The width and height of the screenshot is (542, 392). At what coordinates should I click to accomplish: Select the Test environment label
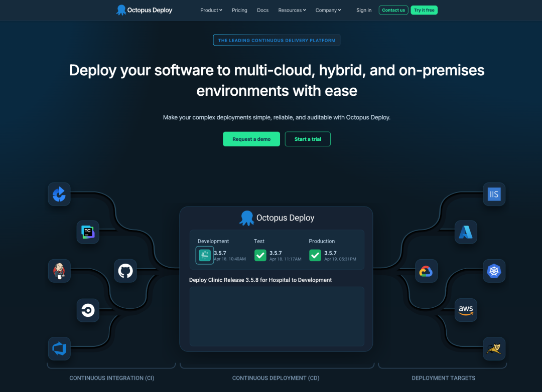click(259, 241)
